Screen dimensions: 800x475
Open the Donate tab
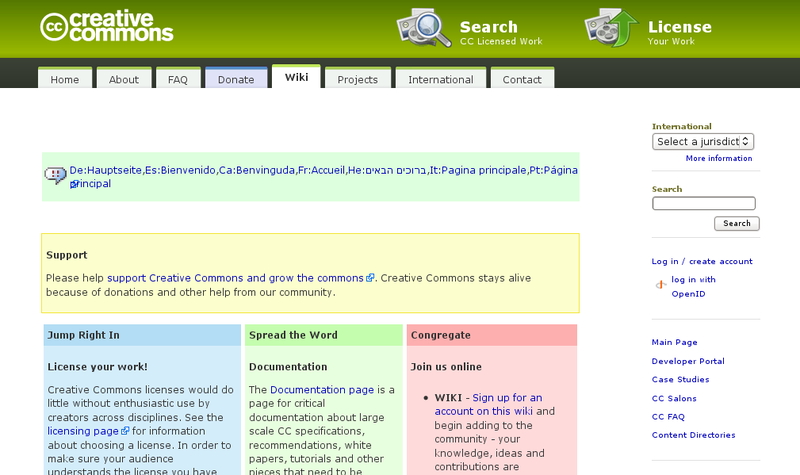click(x=236, y=79)
